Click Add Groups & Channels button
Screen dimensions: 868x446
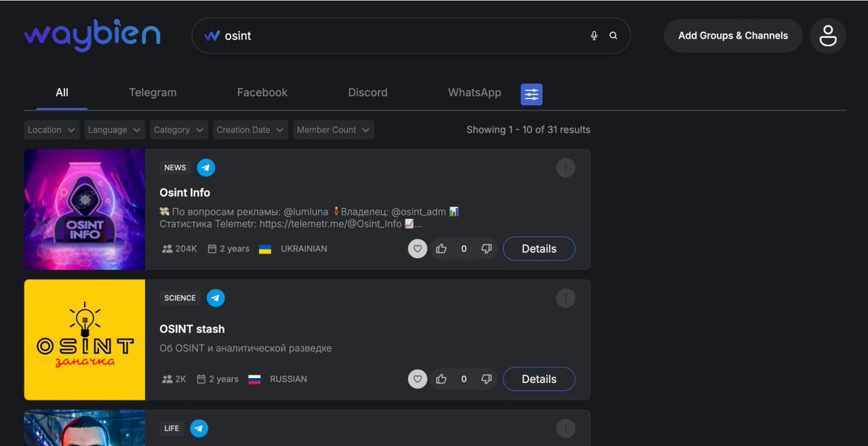(x=733, y=35)
